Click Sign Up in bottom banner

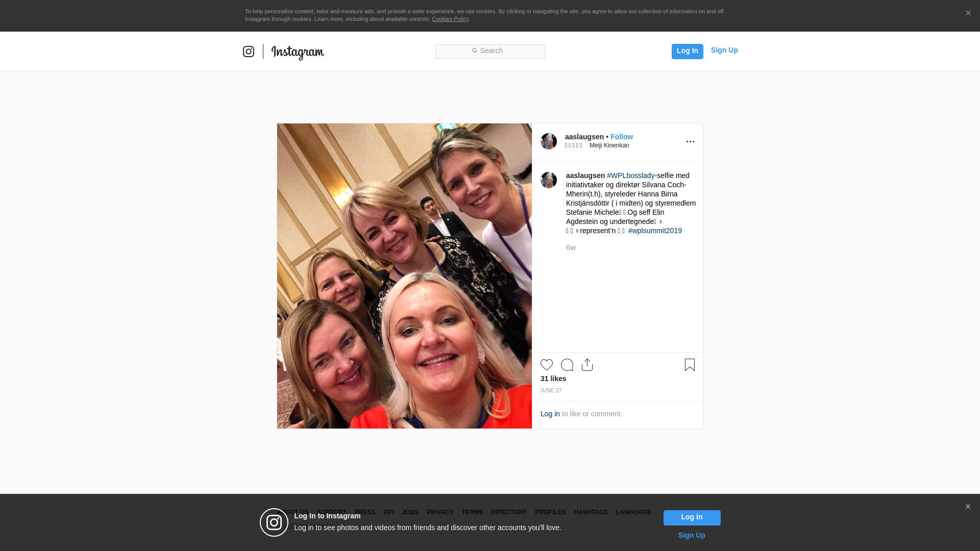(x=692, y=535)
